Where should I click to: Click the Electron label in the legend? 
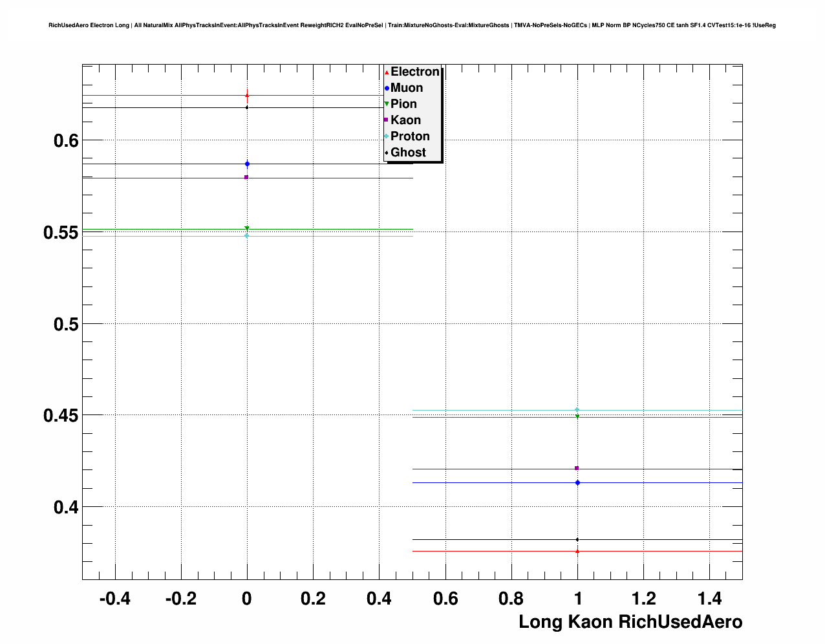[414, 72]
